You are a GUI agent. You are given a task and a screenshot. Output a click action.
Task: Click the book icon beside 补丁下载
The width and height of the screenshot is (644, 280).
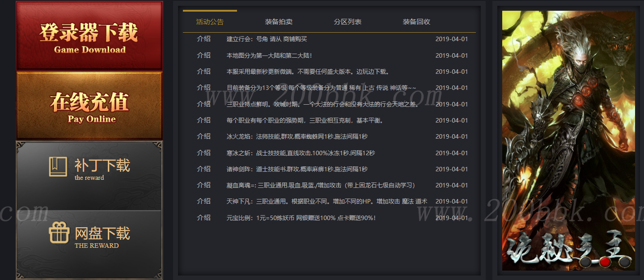(x=58, y=166)
